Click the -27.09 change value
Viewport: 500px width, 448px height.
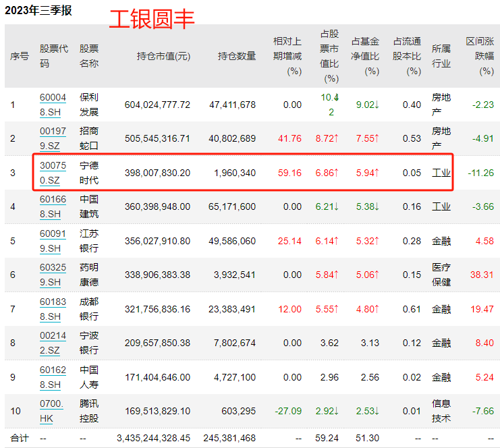pos(288,412)
